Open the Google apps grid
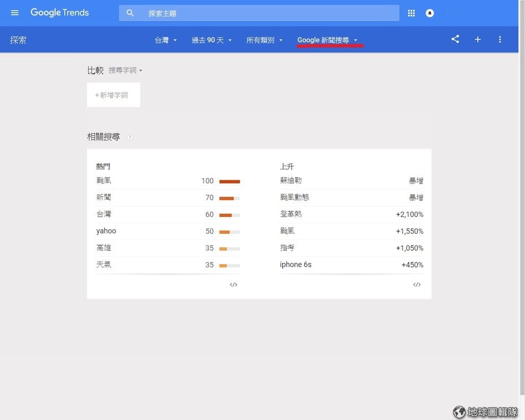The image size is (525, 420). pos(411,13)
